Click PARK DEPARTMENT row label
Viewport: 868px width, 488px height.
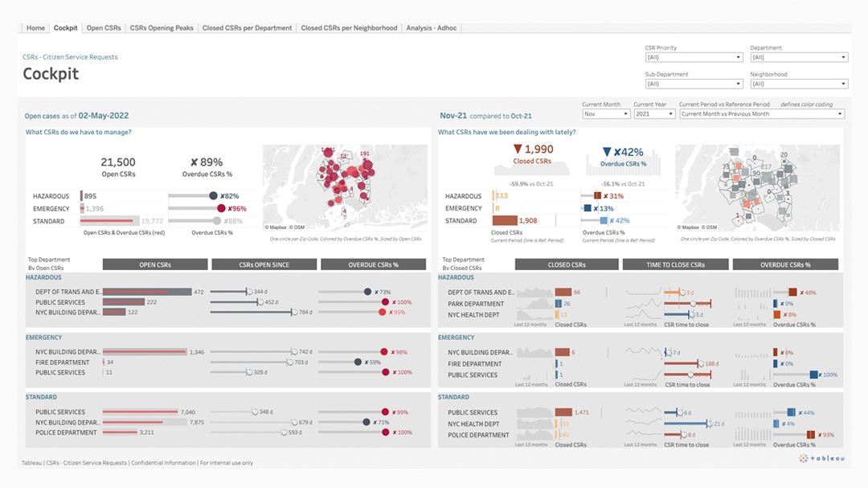pyautogui.click(x=476, y=304)
